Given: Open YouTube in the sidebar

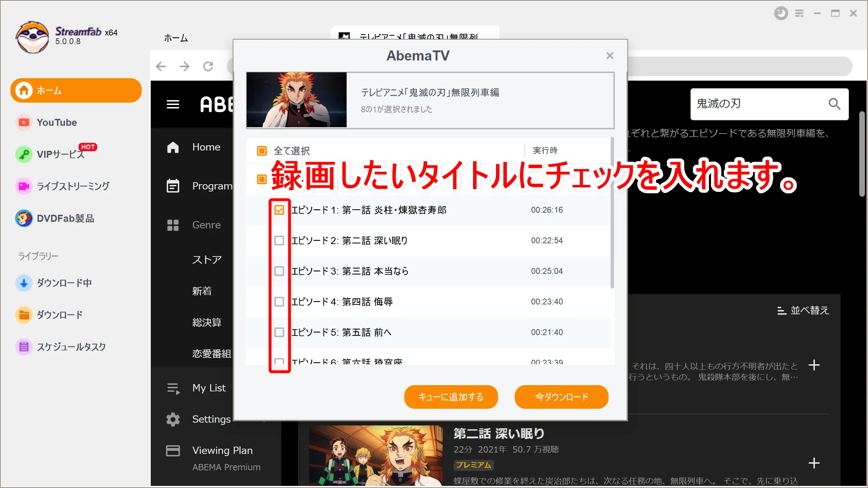Looking at the screenshot, I should [57, 122].
